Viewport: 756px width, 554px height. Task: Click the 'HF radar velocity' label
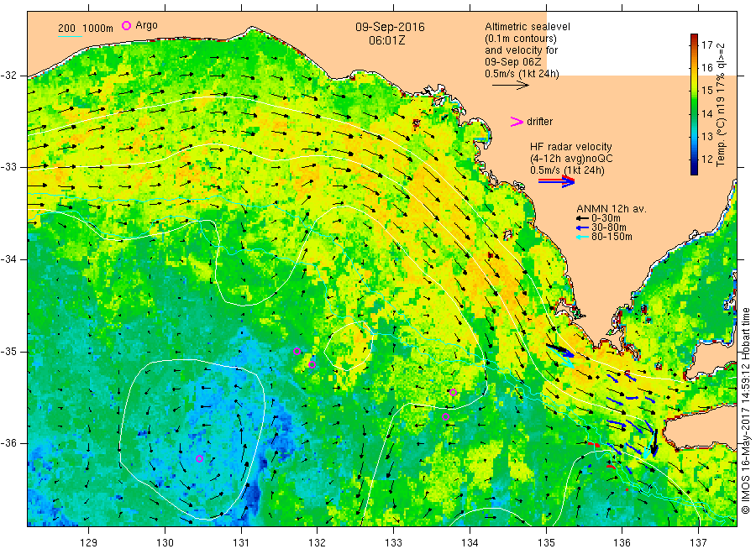[571, 146]
